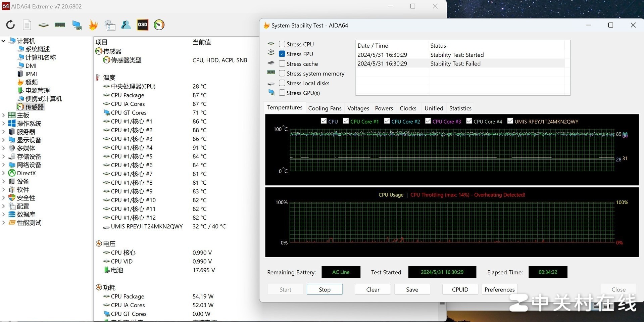Expand the 操作系统 tree node
Screen dimensions: 644x322
pos(4,124)
